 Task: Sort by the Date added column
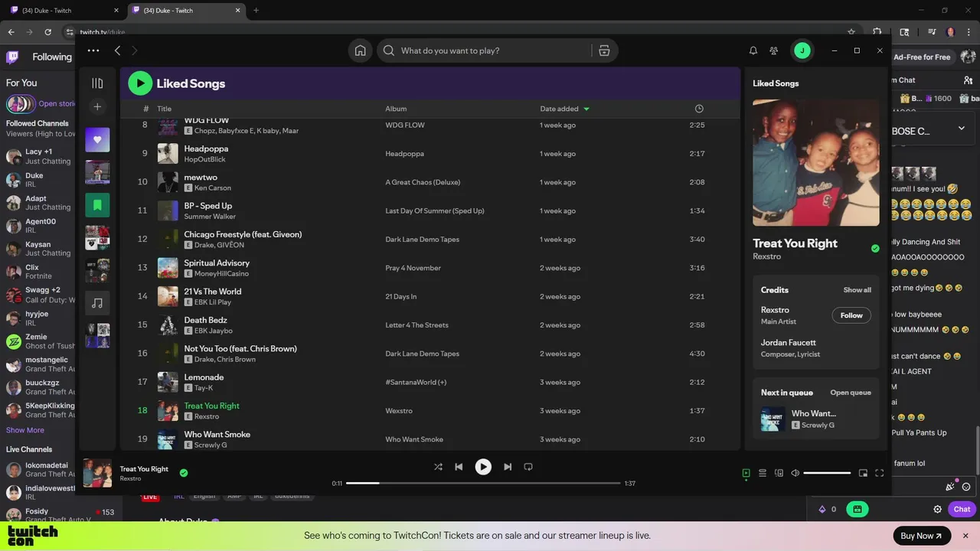click(x=565, y=109)
